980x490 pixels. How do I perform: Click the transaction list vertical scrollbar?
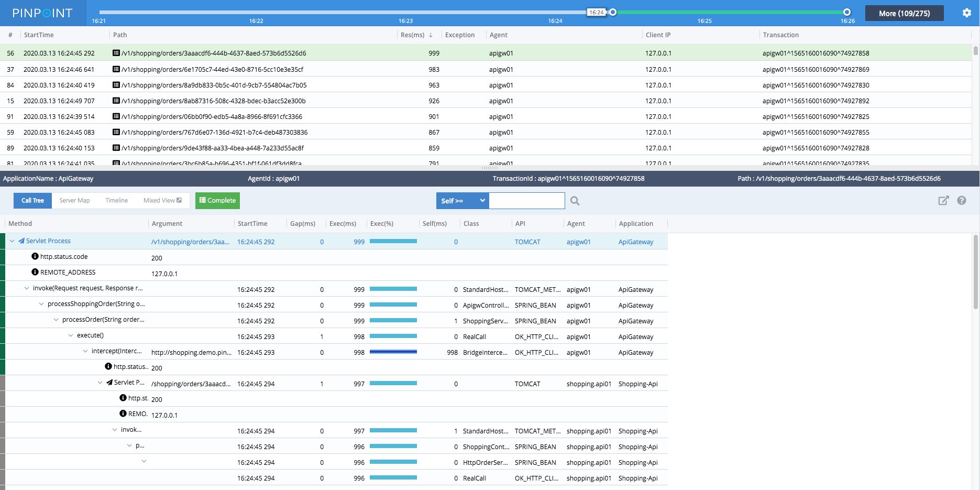[x=976, y=51]
